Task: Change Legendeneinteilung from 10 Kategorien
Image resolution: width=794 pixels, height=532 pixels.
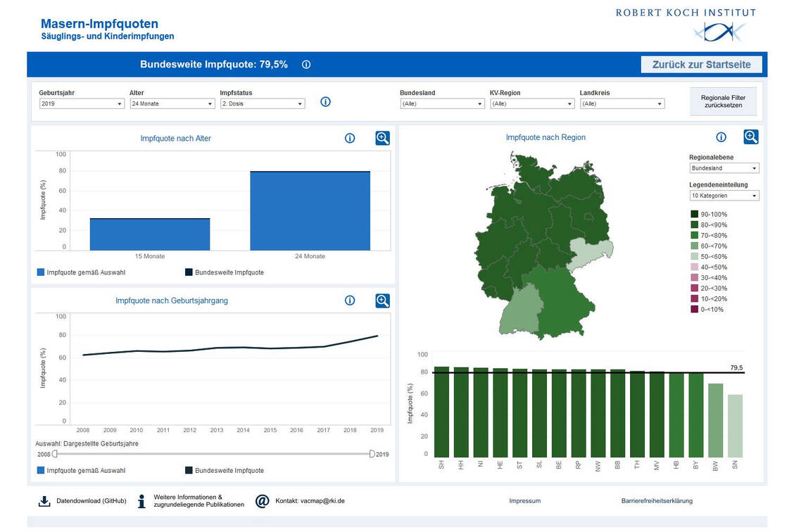Action: [724, 196]
